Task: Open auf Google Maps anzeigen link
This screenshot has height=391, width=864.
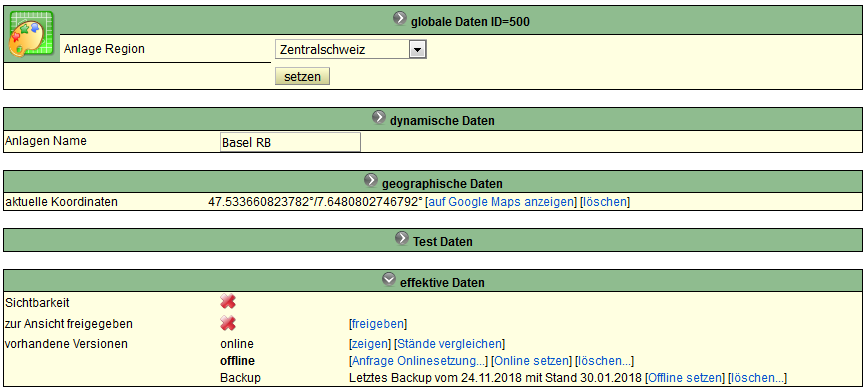Action: [501, 202]
